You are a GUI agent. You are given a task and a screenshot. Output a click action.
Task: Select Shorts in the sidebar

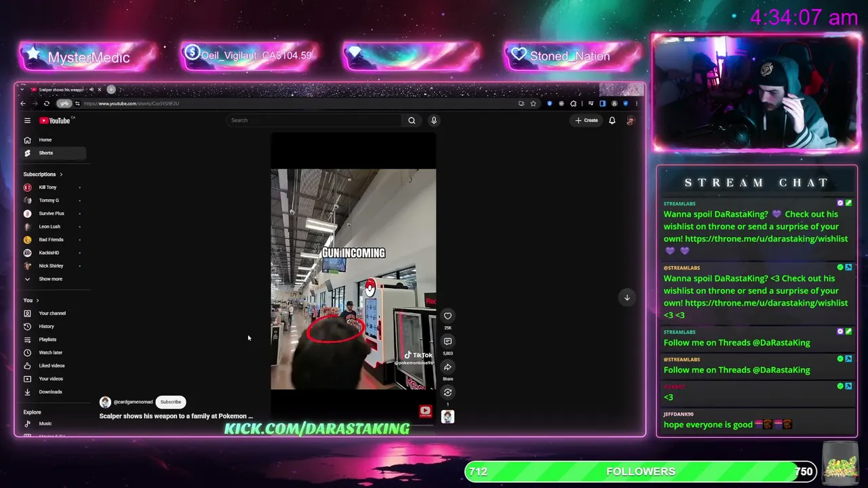pyautogui.click(x=53, y=153)
